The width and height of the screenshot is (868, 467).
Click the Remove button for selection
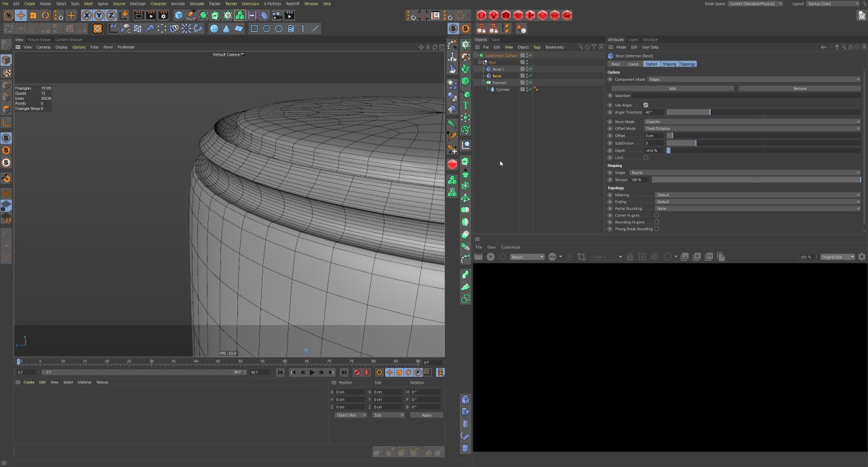pyautogui.click(x=800, y=88)
